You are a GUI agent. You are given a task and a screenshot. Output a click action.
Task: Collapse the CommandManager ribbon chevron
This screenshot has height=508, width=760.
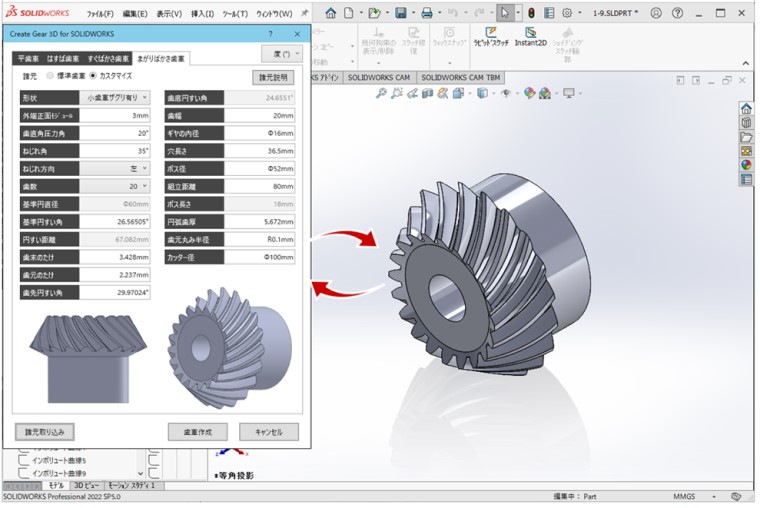click(745, 63)
